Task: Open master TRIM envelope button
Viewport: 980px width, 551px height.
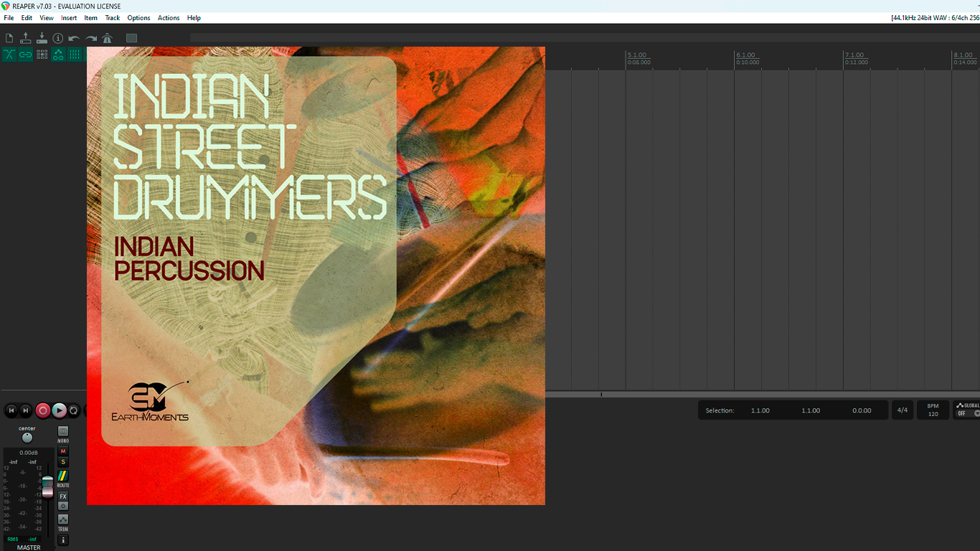Action: point(63,519)
